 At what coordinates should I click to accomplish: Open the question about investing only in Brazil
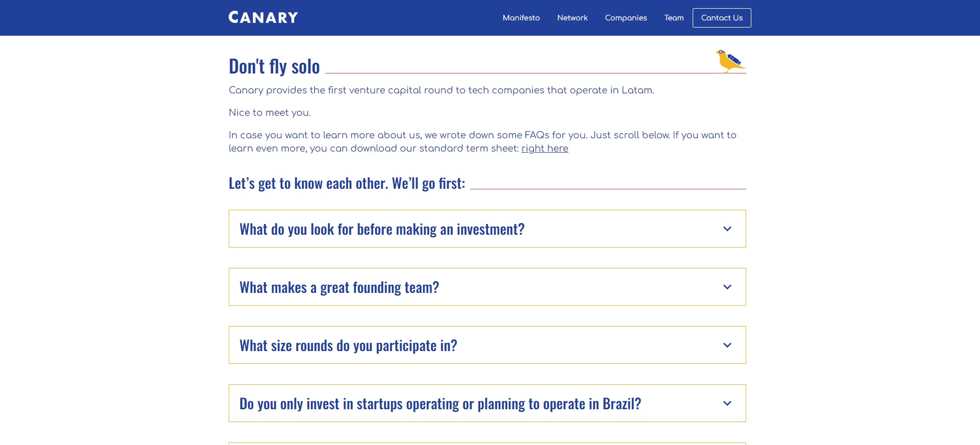point(440,404)
